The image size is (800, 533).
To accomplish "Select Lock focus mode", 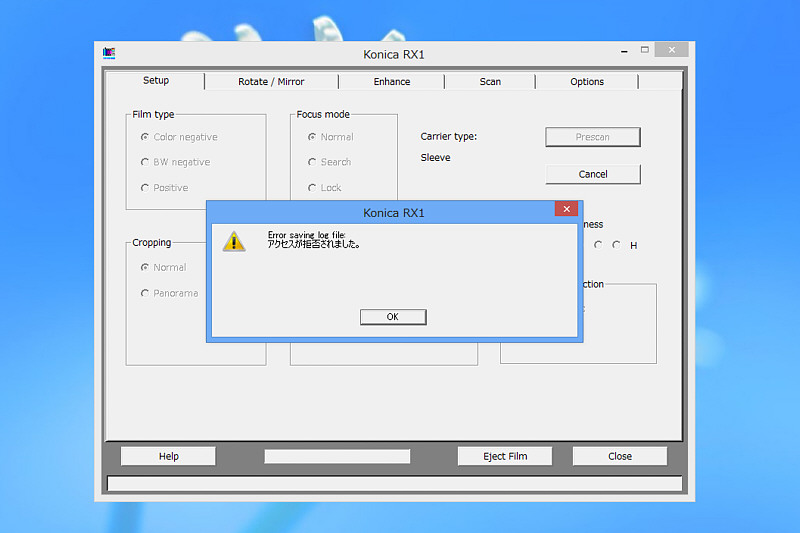I will 312,188.
